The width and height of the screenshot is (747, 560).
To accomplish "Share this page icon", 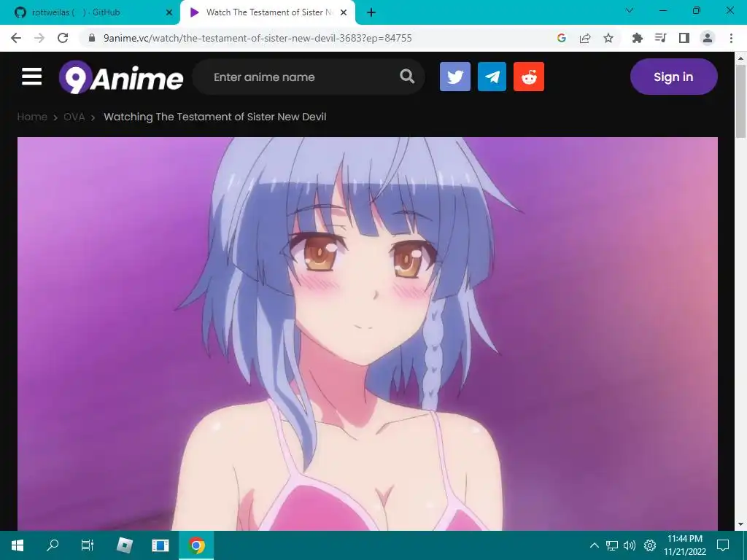I will (585, 38).
